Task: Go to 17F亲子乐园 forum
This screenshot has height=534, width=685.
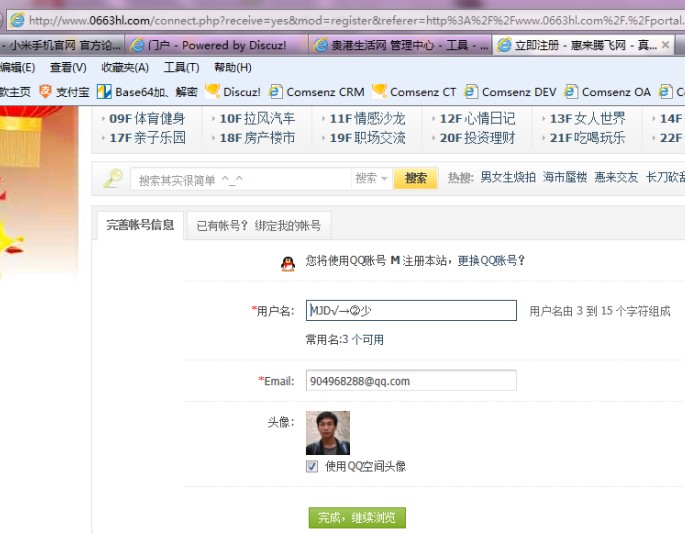Action: [147, 138]
